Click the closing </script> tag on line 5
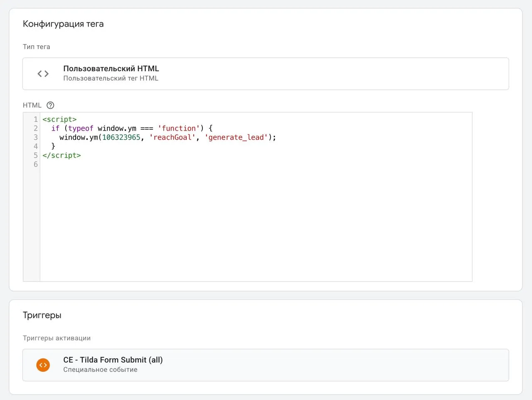The height and width of the screenshot is (400, 532). 62,155
